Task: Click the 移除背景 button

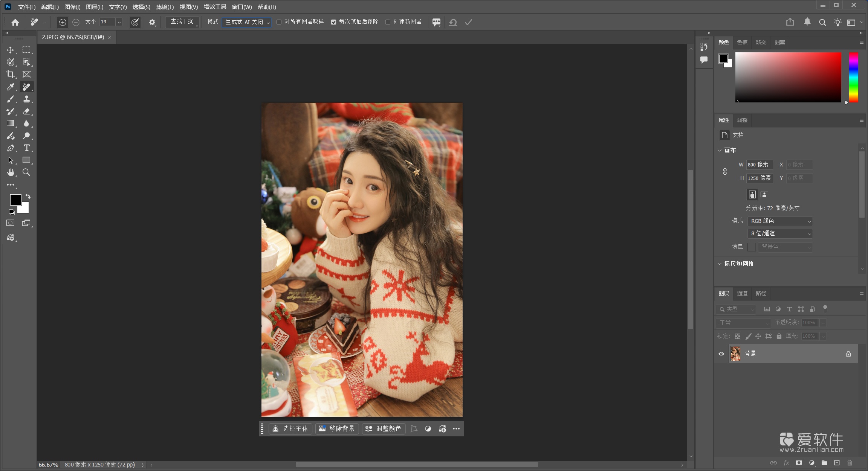Action: click(x=337, y=428)
